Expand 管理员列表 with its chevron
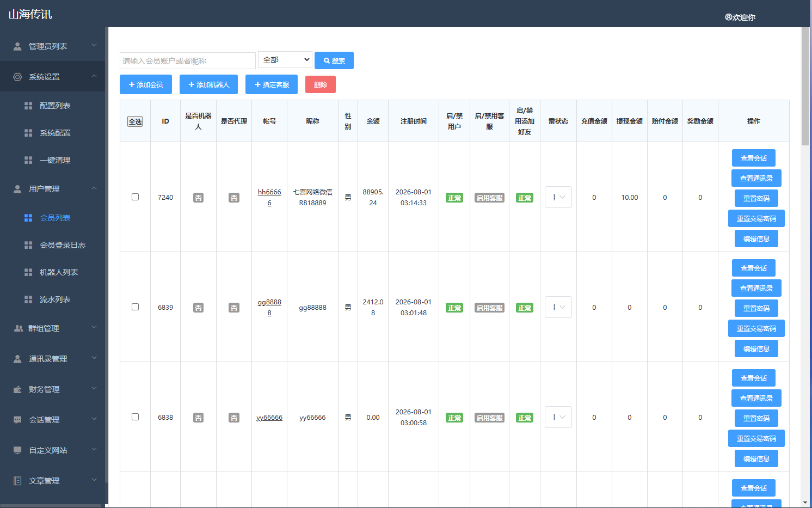The height and width of the screenshot is (508, 812). coord(94,46)
